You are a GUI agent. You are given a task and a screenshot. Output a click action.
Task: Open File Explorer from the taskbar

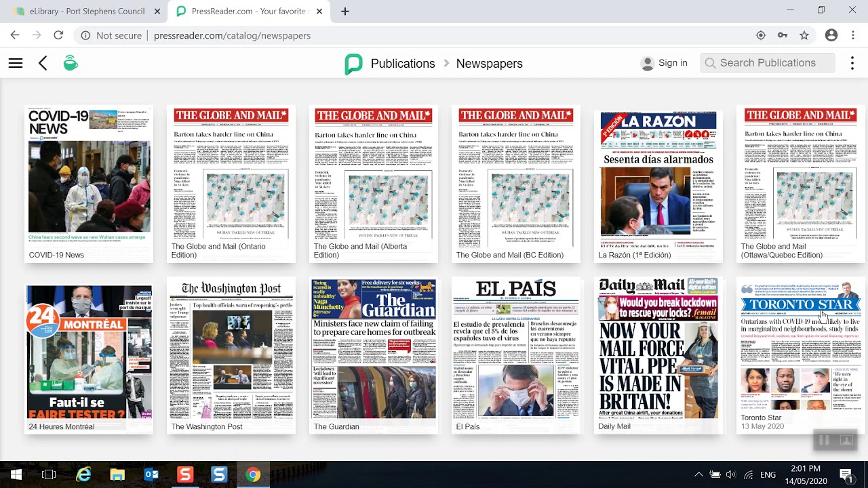pos(117,474)
